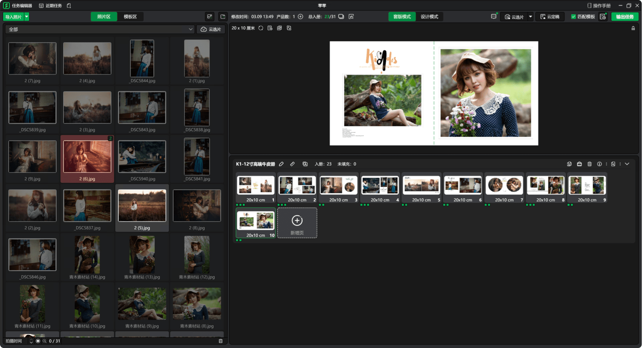Show album info with the circled i icon
Image resolution: width=644 pixels, height=348 pixels.
[x=599, y=164]
